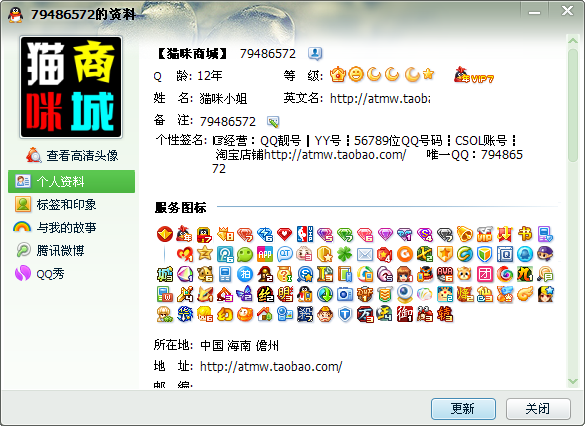Click the QQ penguin icon in the title bar

[15, 15]
